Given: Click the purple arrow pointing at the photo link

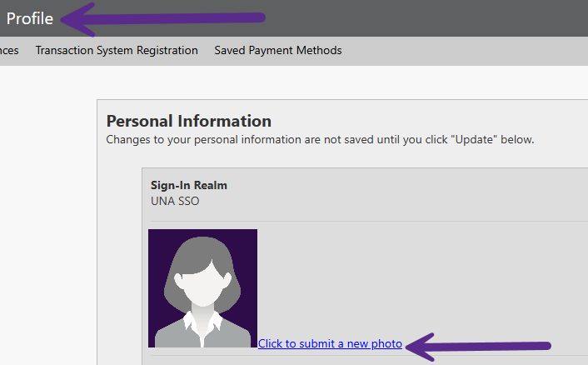Looking at the screenshot, I should [483, 344].
